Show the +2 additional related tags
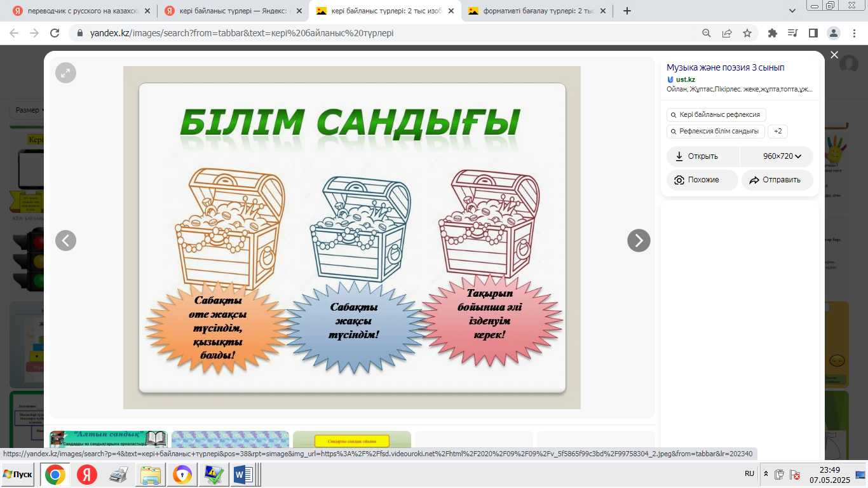Image resolution: width=868 pixels, height=488 pixels. coord(777,132)
